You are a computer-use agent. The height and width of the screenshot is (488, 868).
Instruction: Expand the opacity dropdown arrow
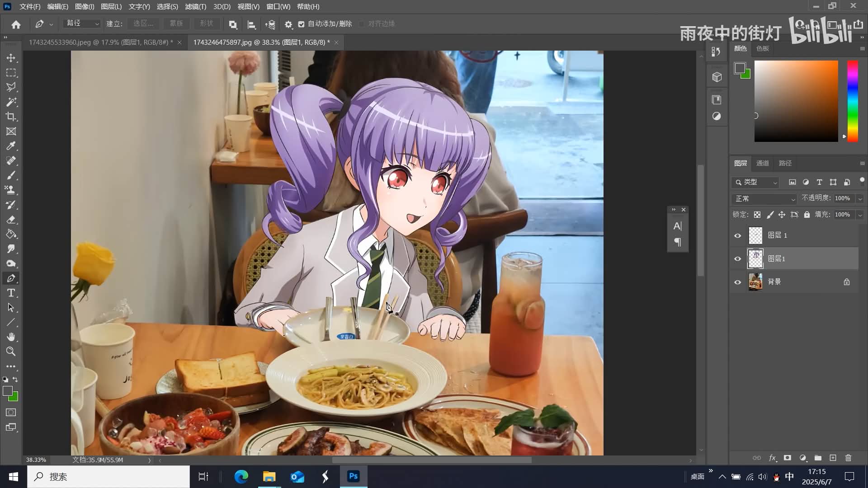pyautogui.click(x=860, y=199)
